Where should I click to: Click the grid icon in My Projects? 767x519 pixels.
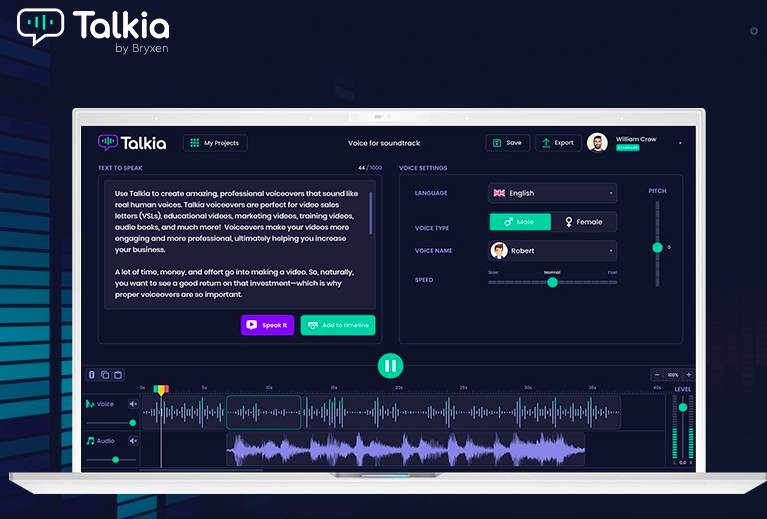[194, 143]
